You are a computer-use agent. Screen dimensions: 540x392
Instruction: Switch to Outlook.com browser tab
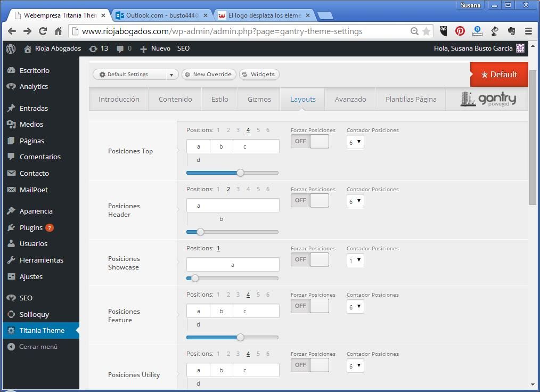(x=162, y=15)
